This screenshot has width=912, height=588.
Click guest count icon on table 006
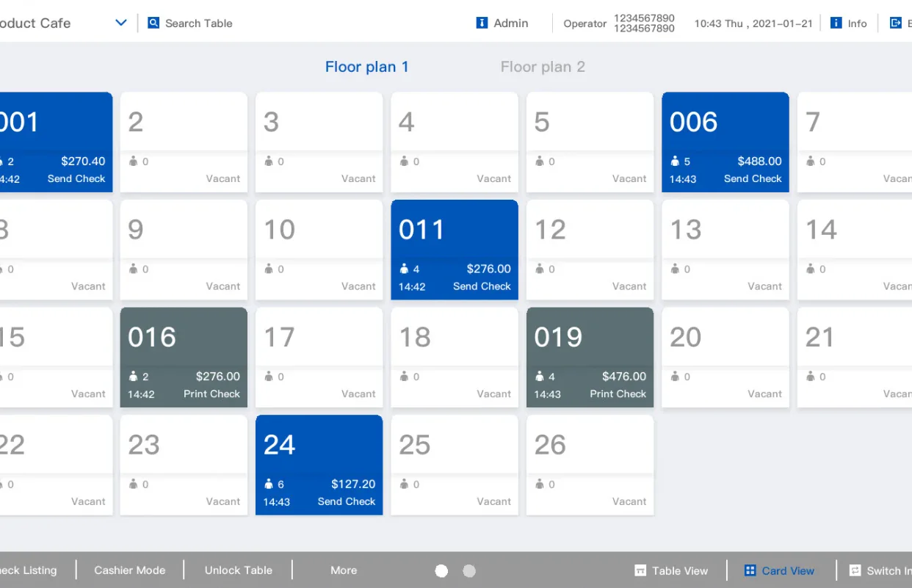tap(675, 161)
